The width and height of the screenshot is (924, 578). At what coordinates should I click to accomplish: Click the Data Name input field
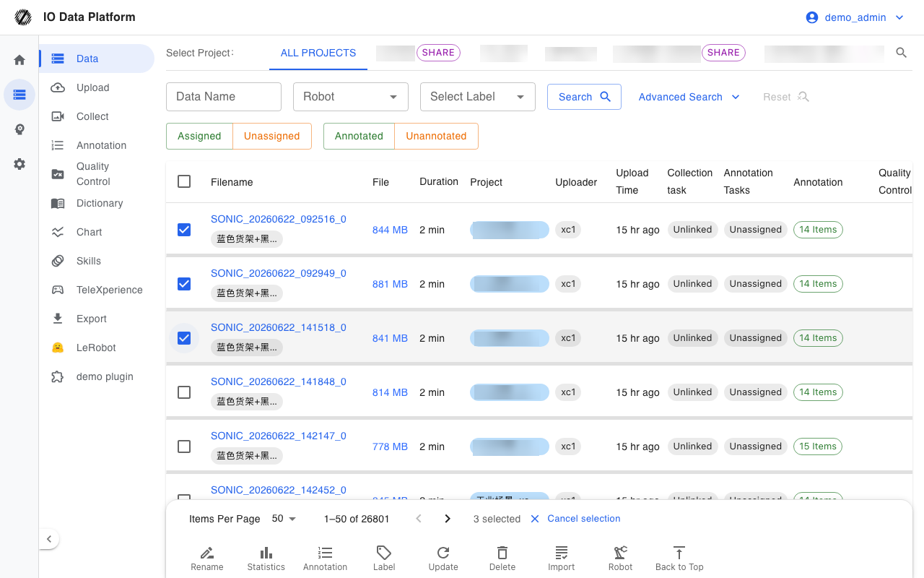coord(224,97)
